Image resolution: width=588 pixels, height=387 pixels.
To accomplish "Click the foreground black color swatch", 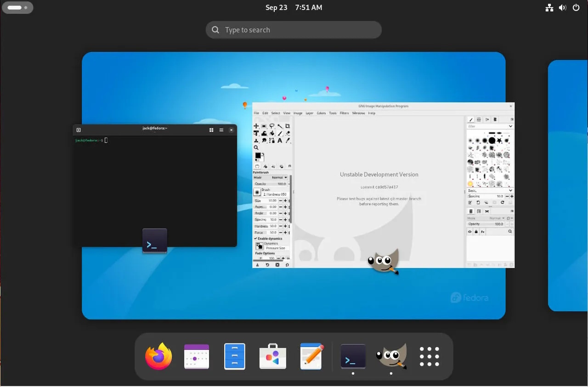I will [258, 156].
